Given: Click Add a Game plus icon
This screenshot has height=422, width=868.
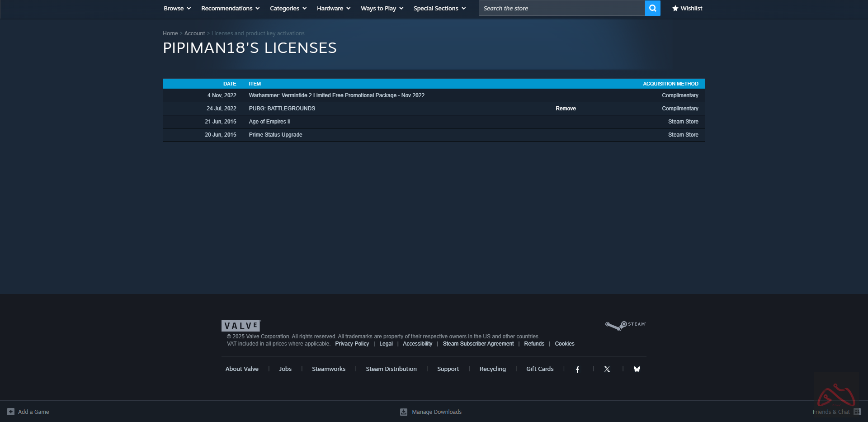Looking at the screenshot, I should click(x=11, y=412).
